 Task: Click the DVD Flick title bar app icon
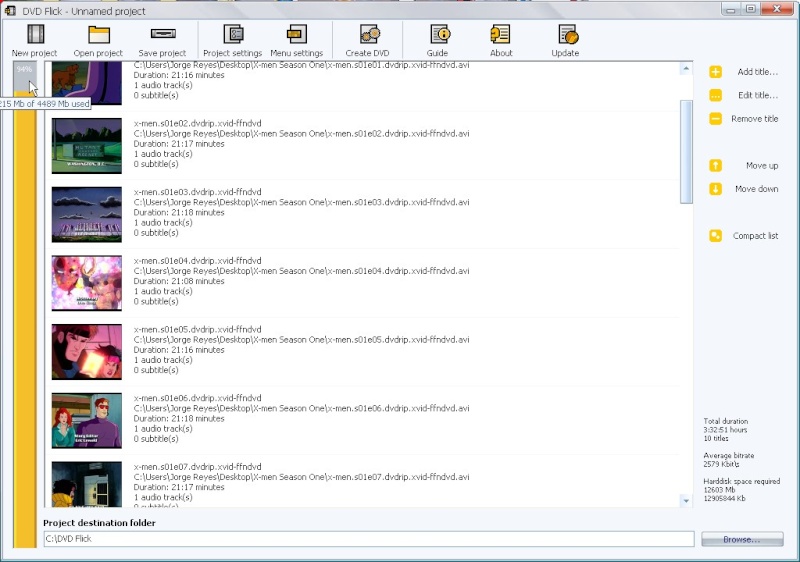pos(10,11)
